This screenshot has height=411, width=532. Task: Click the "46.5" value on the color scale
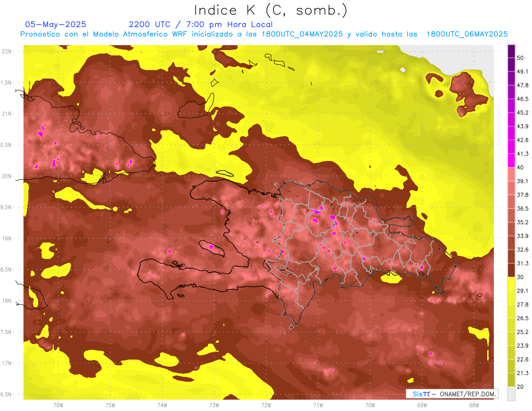523,99
